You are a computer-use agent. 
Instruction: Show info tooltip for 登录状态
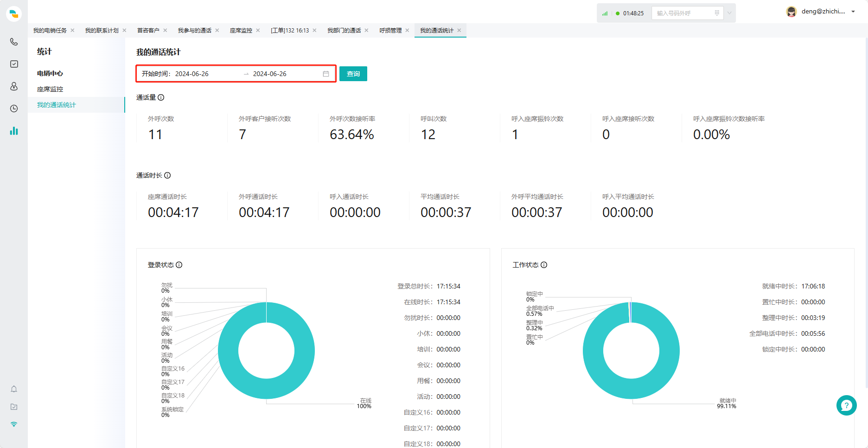179,265
